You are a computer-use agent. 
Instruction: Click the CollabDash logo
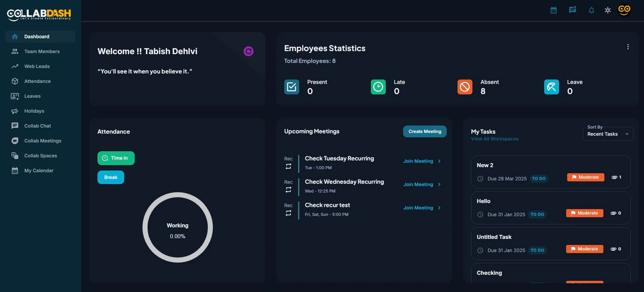(39, 14)
